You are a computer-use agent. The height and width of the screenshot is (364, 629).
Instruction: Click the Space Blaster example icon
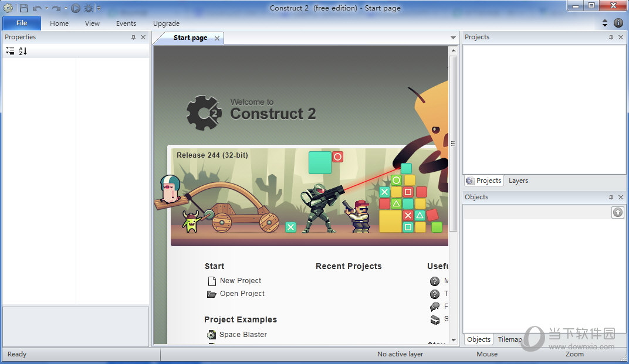[x=211, y=334]
